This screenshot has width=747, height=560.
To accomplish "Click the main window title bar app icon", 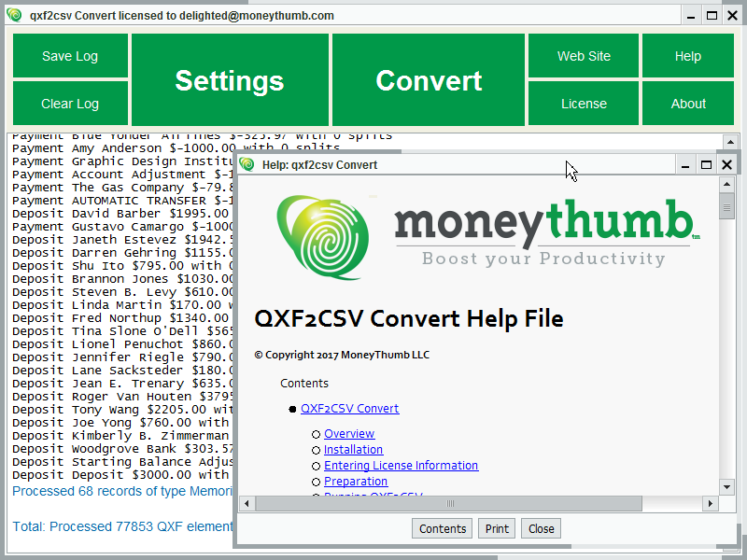I will click(x=15, y=15).
